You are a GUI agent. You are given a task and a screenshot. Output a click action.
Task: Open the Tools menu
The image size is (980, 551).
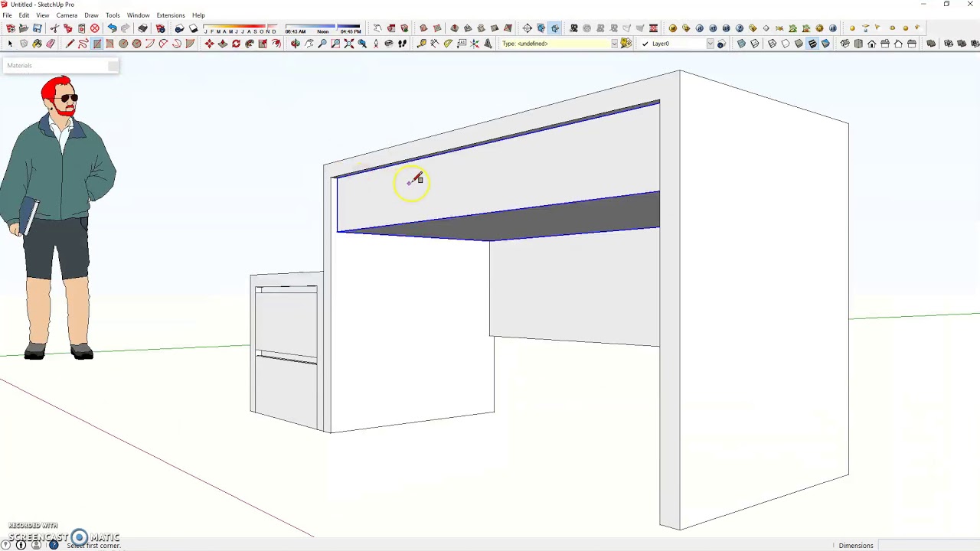coord(113,15)
